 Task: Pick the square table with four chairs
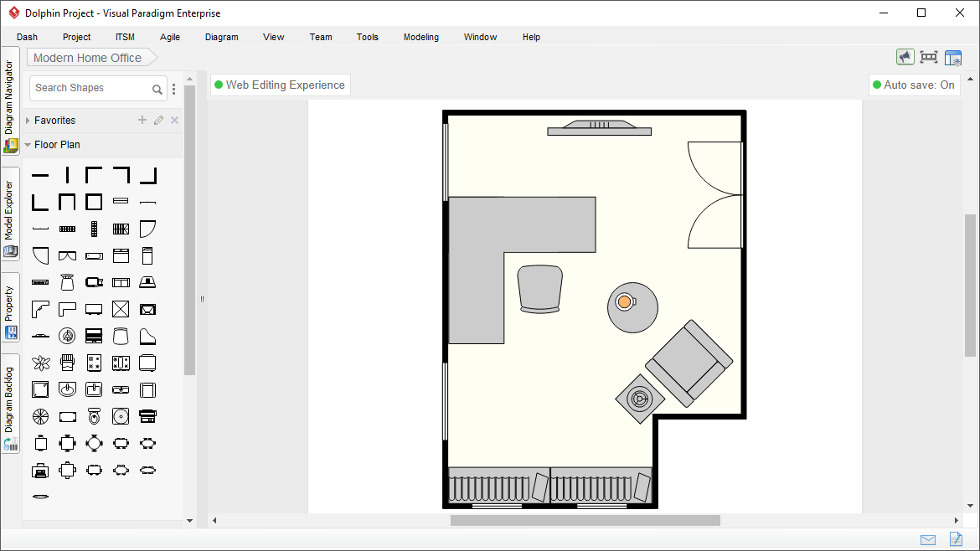pyautogui.click(x=67, y=444)
